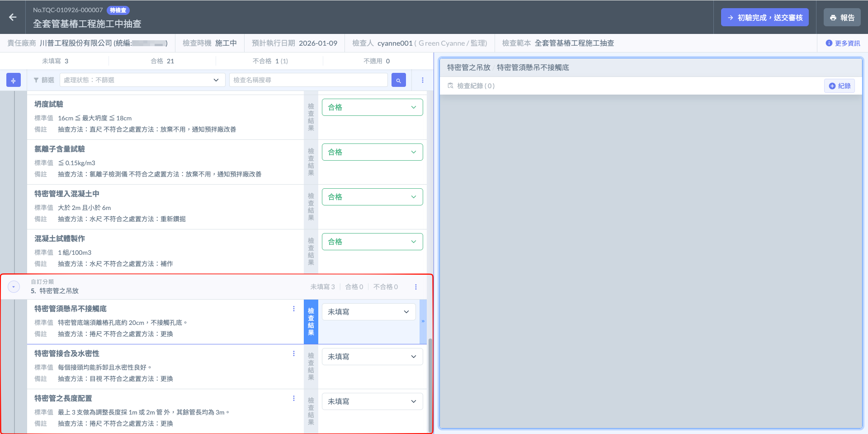Image resolution: width=868 pixels, height=434 pixels.
Task: Click the 更多資訊 info link
Action: pyautogui.click(x=843, y=43)
